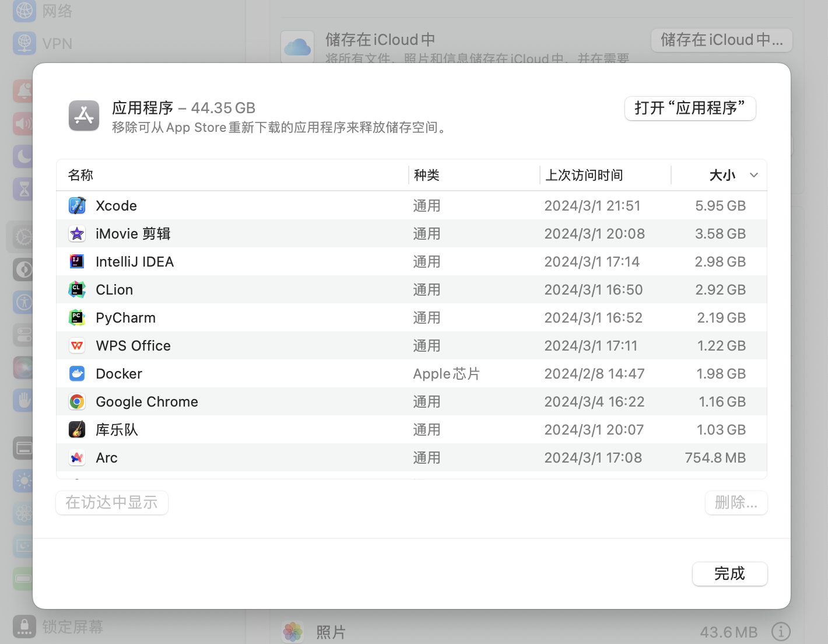Sort the list by 上次访问时间 column
The height and width of the screenshot is (644, 828).
click(x=584, y=175)
